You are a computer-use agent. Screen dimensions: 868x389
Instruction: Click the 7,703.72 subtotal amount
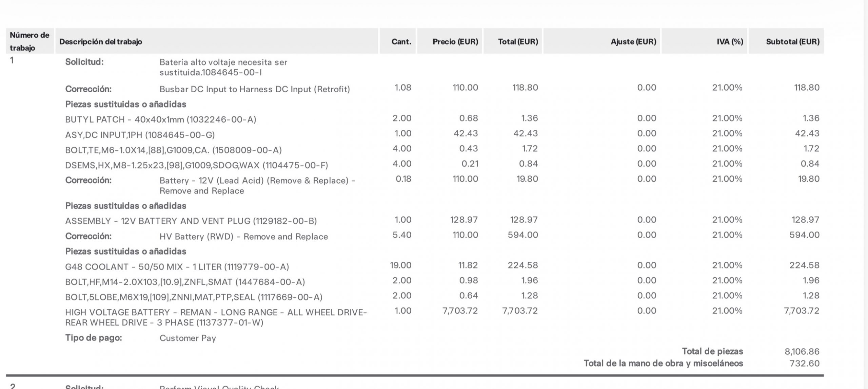(801, 311)
